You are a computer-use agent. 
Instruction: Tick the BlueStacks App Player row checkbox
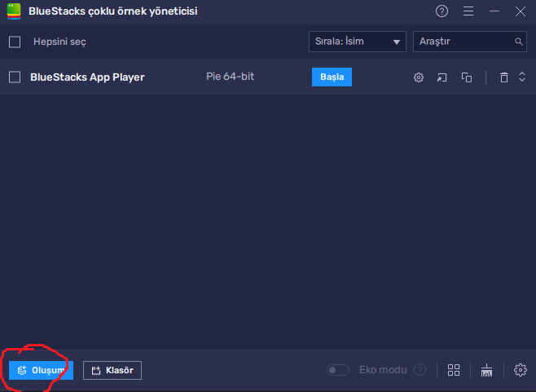15,77
